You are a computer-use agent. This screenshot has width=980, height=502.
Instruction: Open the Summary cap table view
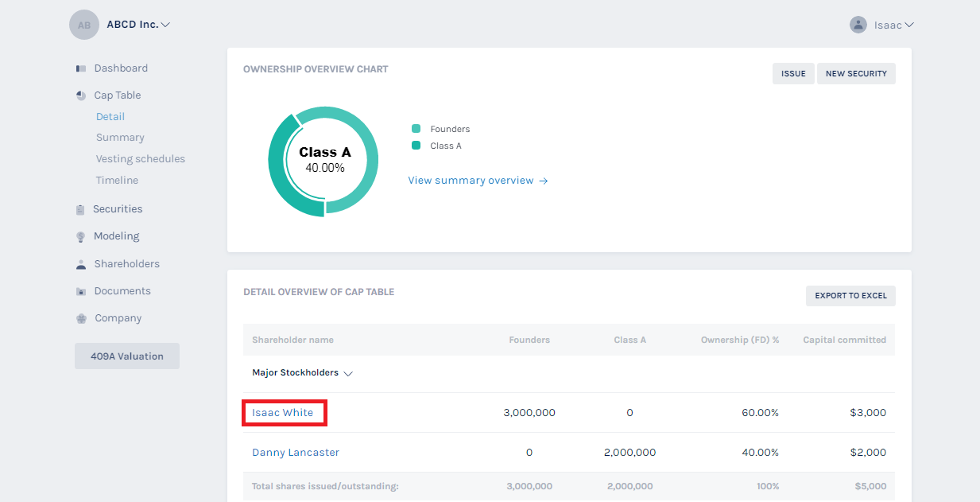120,138
